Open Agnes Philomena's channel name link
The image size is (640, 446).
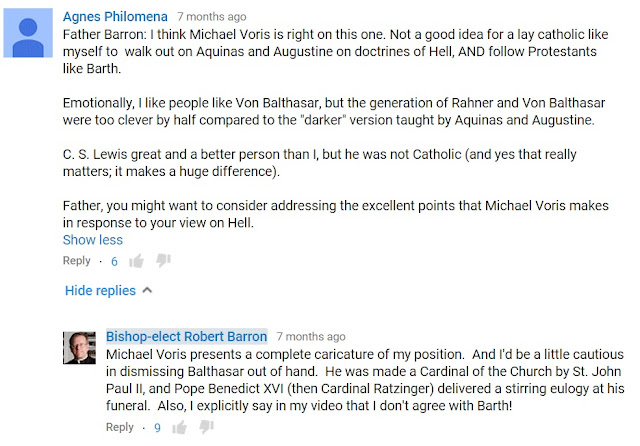pos(115,17)
